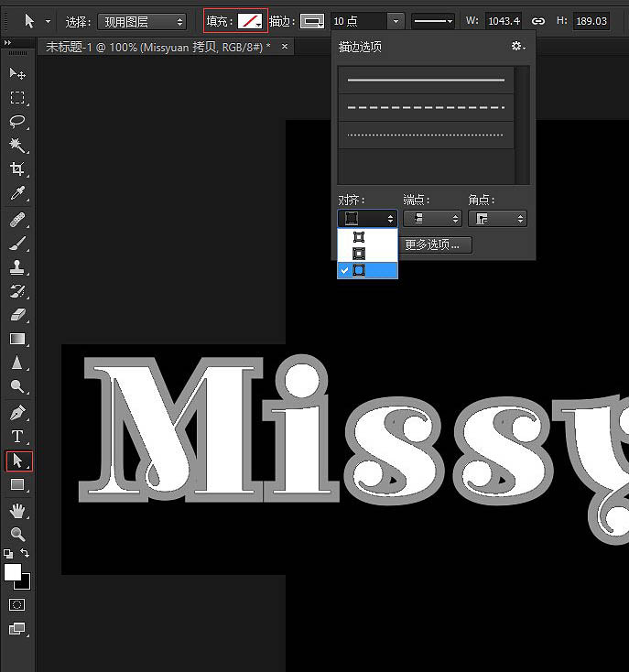Select the Hand tool
Screen dimensions: 629x672
point(17,511)
